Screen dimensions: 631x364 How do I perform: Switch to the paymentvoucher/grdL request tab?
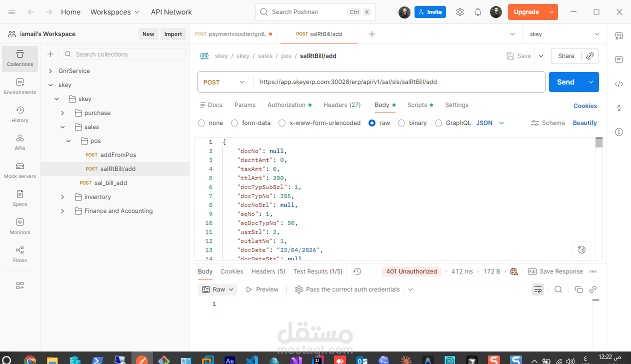pos(233,34)
